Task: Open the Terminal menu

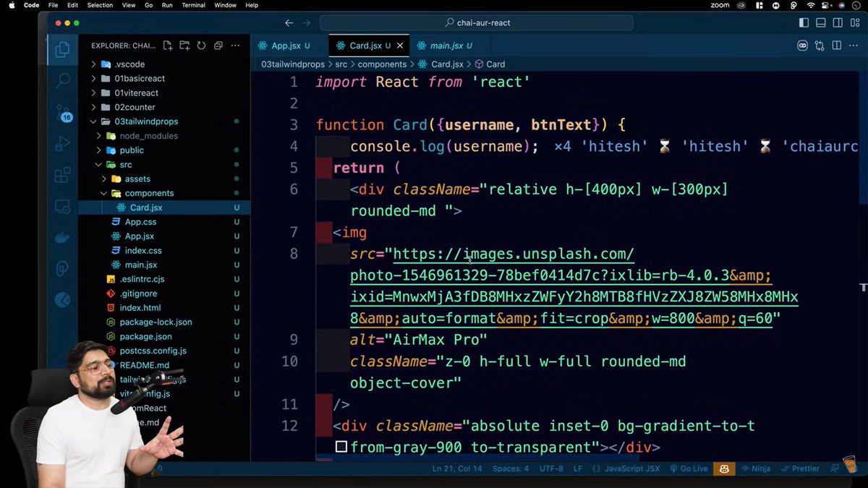Action: 193,5
